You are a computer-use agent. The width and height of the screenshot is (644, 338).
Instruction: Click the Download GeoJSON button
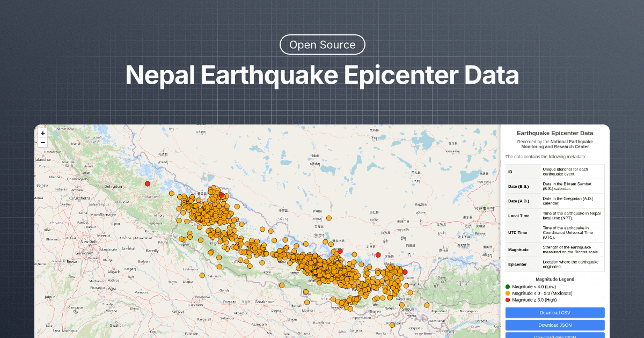click(555, 336)
